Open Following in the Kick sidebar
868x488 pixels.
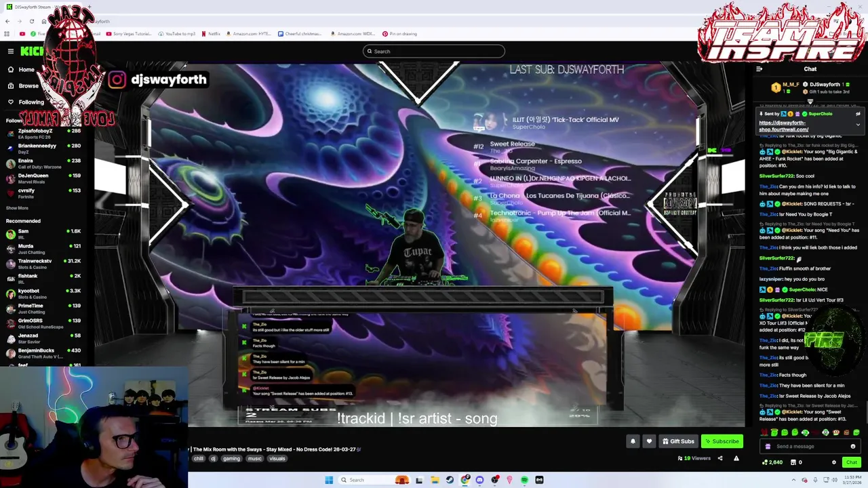25,102
